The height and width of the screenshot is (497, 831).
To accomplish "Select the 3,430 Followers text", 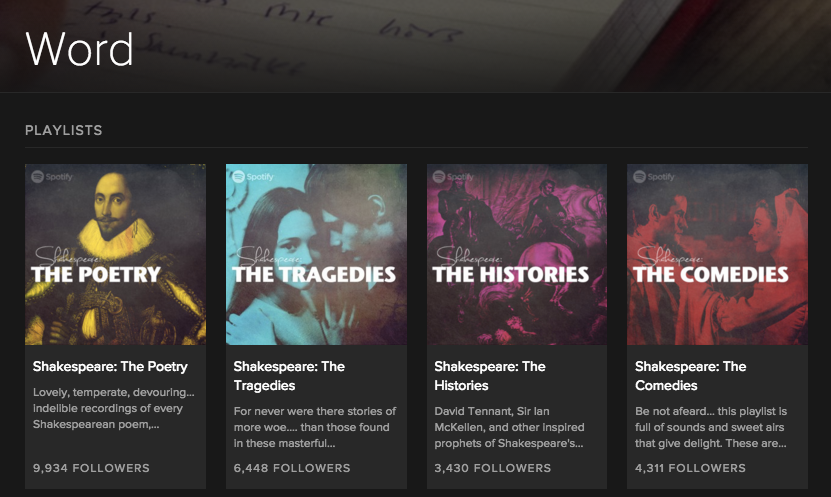I will pos(493,468).
